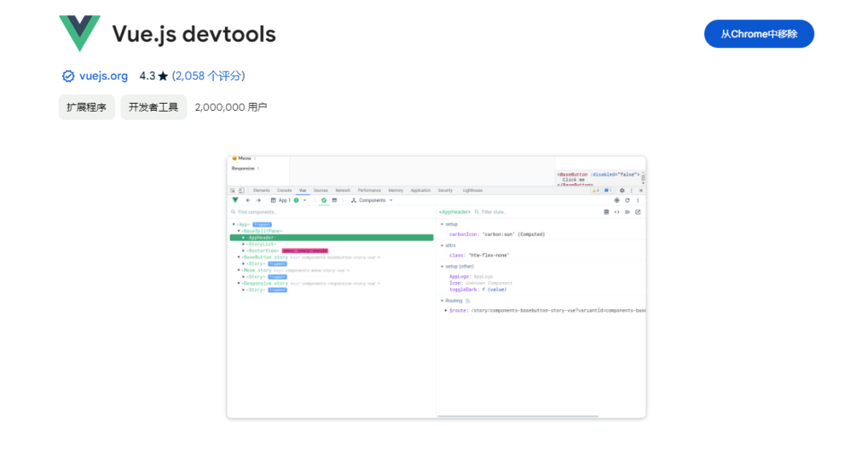Screen dimensions: 868x449
Task: Click the blue messages count badge
Action: 608,190
